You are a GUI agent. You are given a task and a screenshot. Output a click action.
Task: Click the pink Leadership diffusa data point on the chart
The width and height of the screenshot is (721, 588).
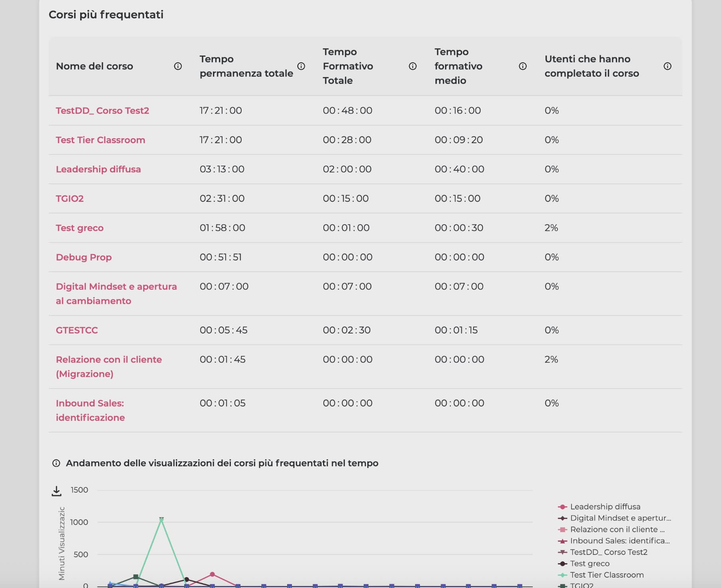212,574
